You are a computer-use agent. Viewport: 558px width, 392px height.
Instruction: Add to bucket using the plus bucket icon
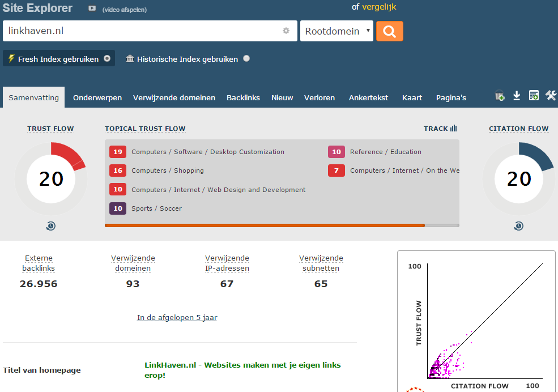click(x=500, y=95)
